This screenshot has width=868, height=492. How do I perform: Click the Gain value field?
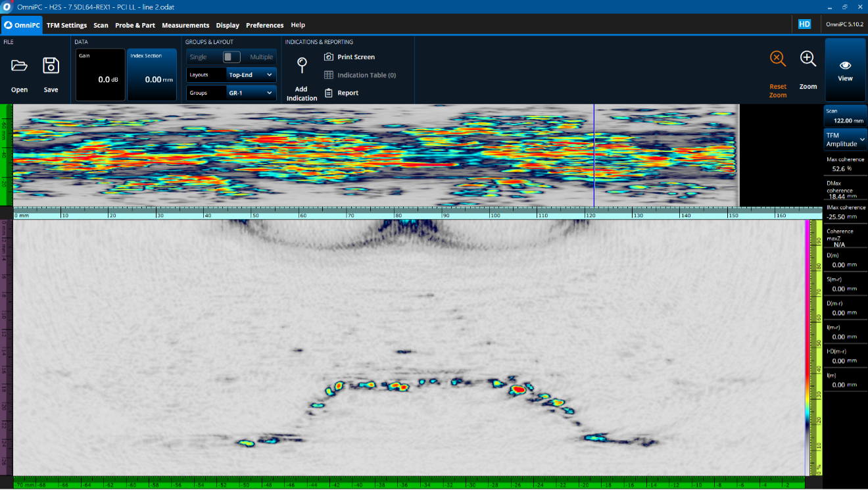pyautogui.click(x=101, y=79)
